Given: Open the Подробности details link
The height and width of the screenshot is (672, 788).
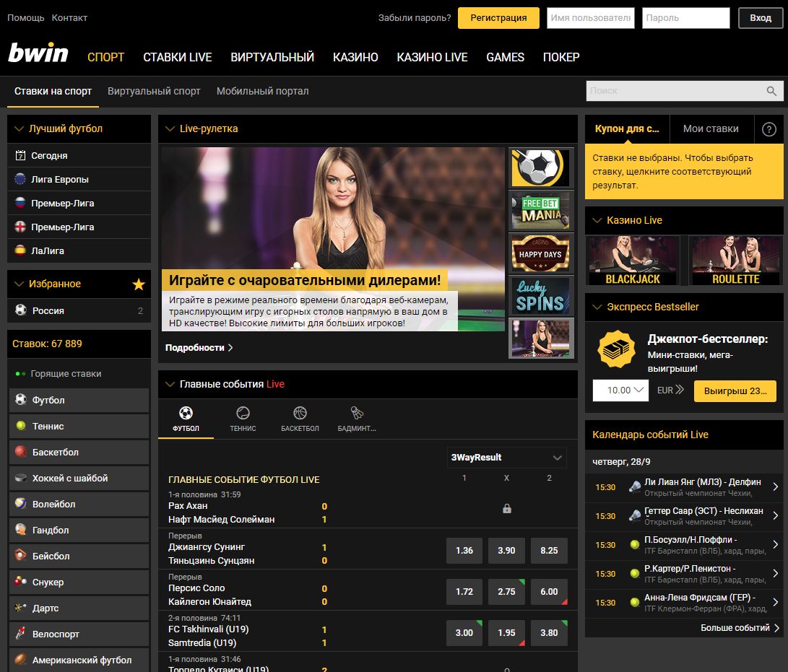Looking at the screenshot, I should (199, 348).
